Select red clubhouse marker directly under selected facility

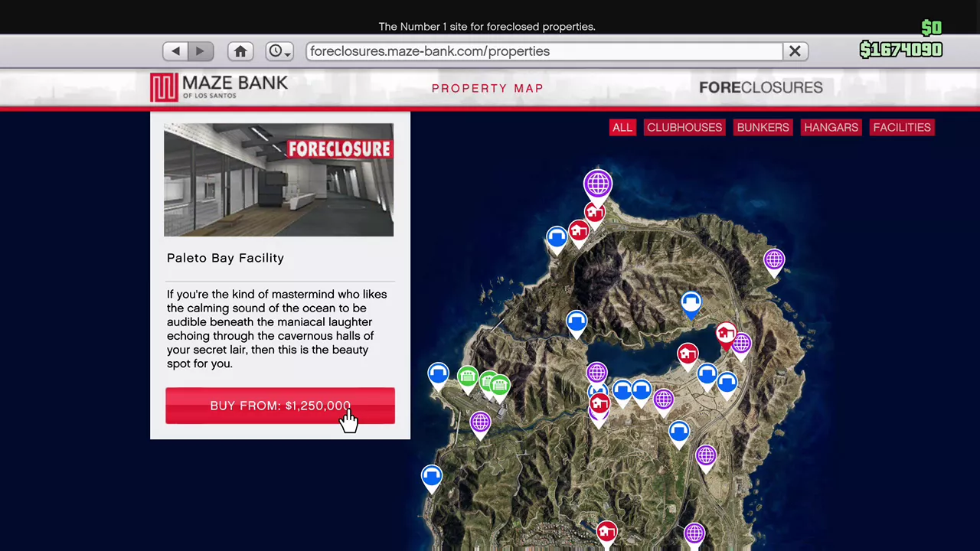pyautogui.click(x=595, y=213)
